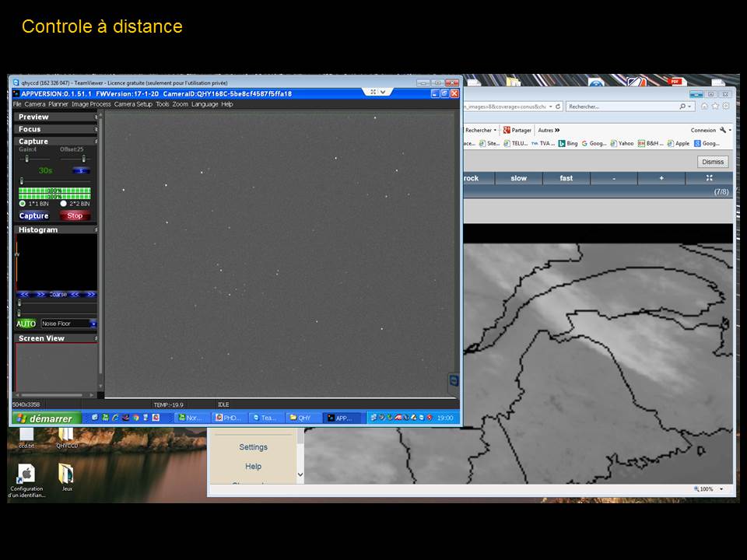
Task: Open the Camera Setup menu
Action: pyautogui.click(x=133, y=104)
